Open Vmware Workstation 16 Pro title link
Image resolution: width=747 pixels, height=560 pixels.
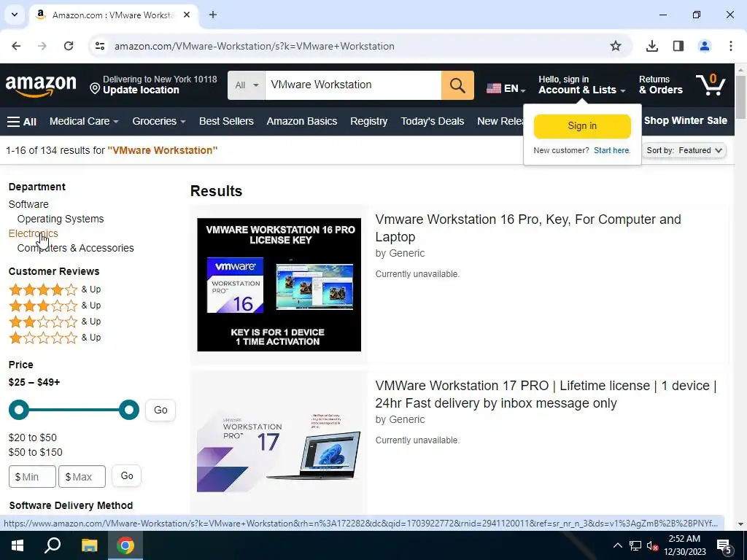click(x=528, y=228)
